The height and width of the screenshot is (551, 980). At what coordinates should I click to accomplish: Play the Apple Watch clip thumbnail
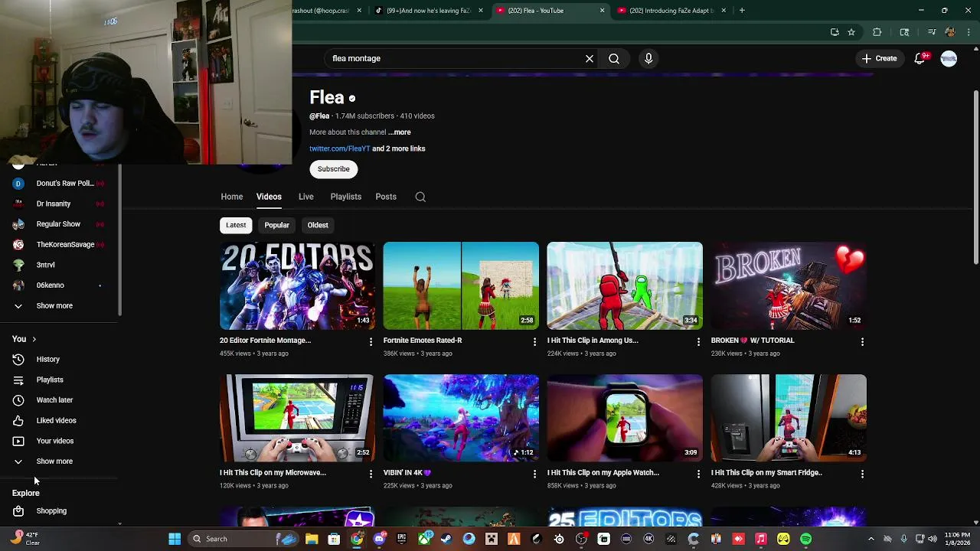[625, 418]
